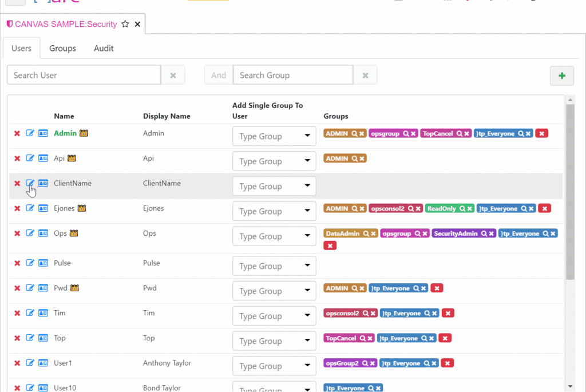The image size is (586, 392).
Task: Open the Audit tab
Action: [x=104, y=49]
